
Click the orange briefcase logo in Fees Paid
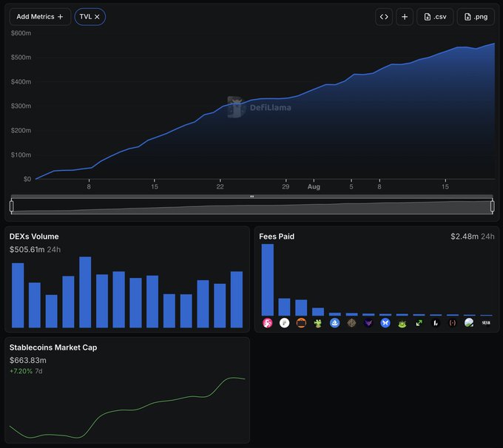coord(301,322)
